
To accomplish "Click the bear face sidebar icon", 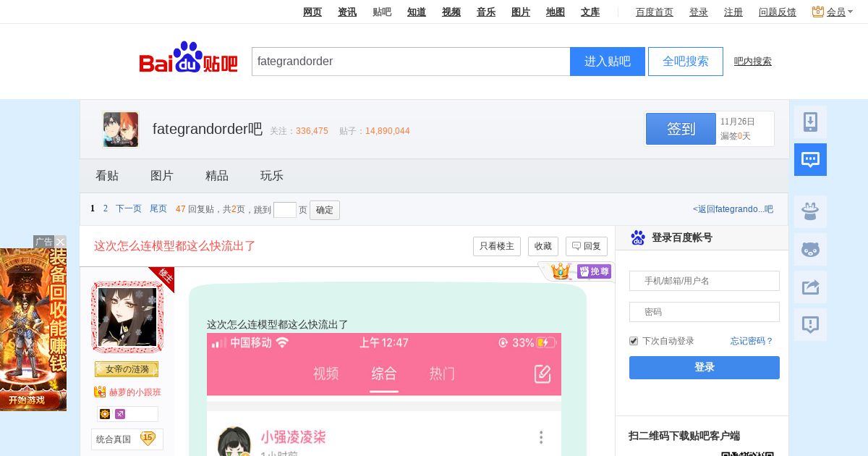I will 810,250.
